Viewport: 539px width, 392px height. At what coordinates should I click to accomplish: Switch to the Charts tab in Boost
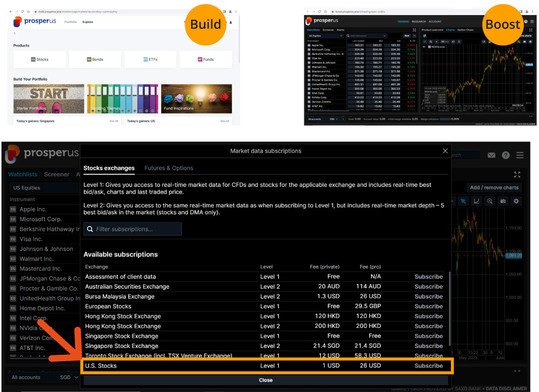point(450,30)
